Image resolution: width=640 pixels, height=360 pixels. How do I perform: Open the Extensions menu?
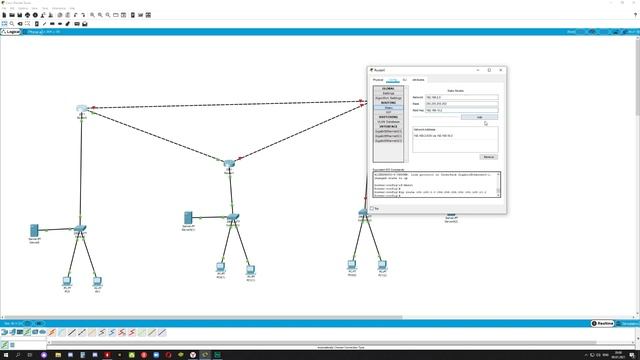click(x=59, y=8)
